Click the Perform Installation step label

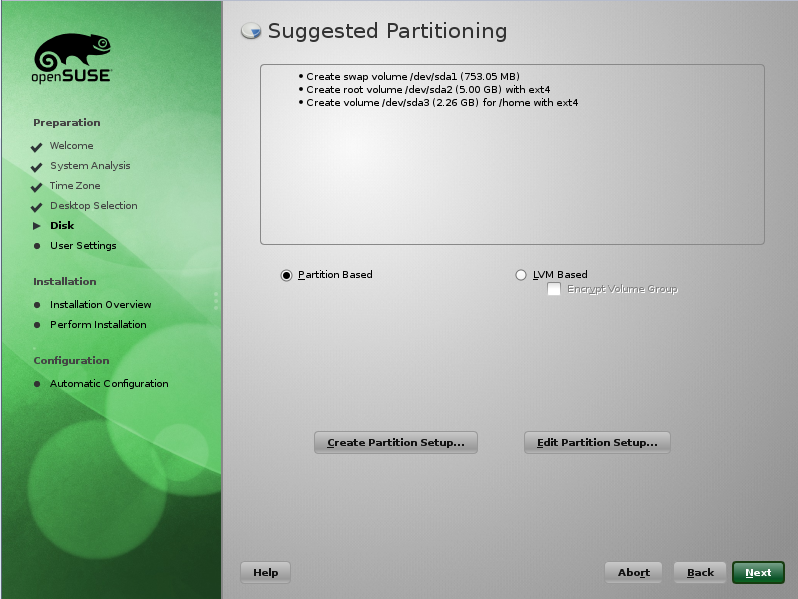click(x=98, y=325)
